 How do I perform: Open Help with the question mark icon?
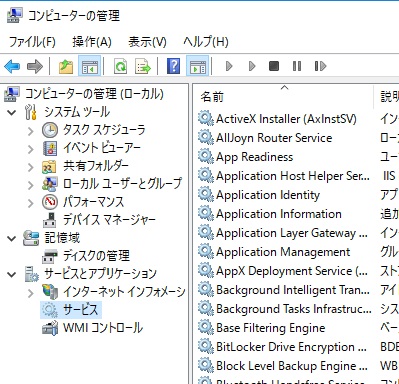click(x=174, y=66)
